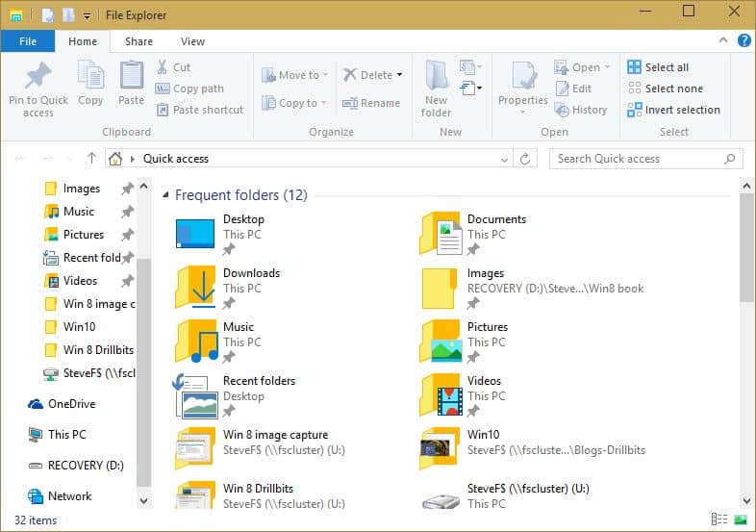Viewport: 756px width, 532px height.
Task: Click Paste shortcut in ribbon
Action: click(x=200, y=110)
